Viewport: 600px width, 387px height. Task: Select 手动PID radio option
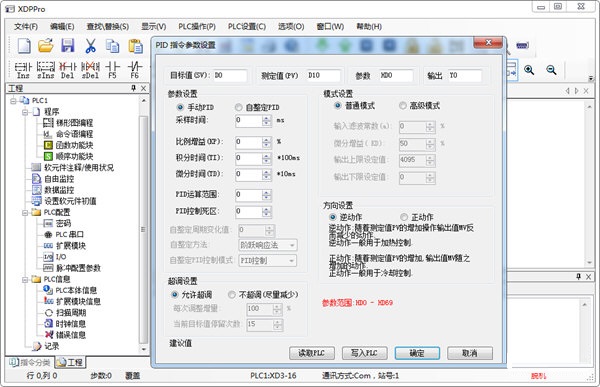point(180,107)
